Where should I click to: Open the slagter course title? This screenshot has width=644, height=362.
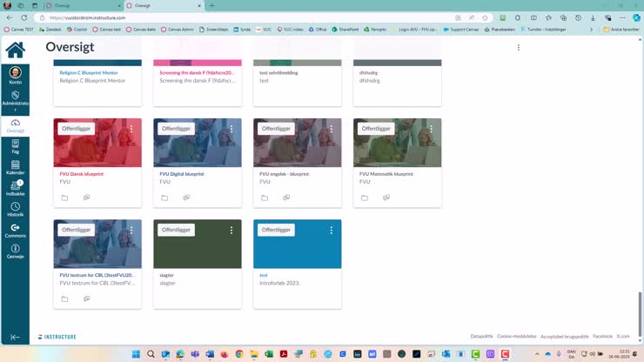coord(167,275)
